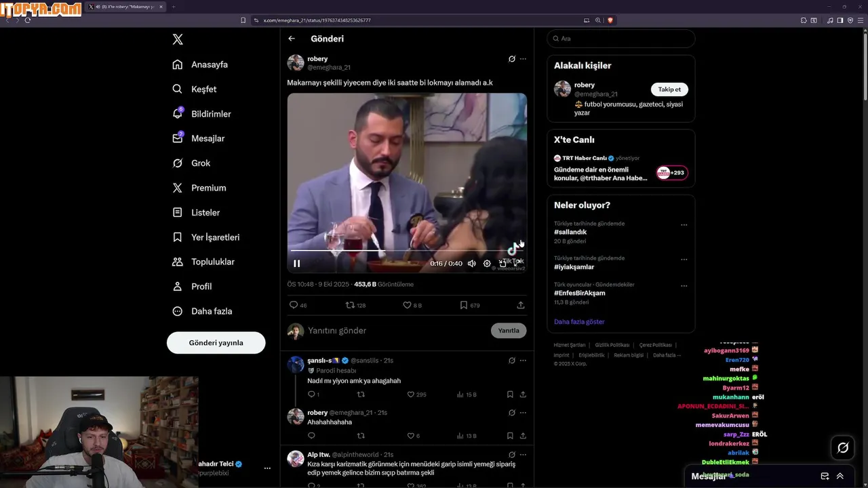Screen dimensions: 868x488
Task: Open Profil page
Action: (192, 286)
